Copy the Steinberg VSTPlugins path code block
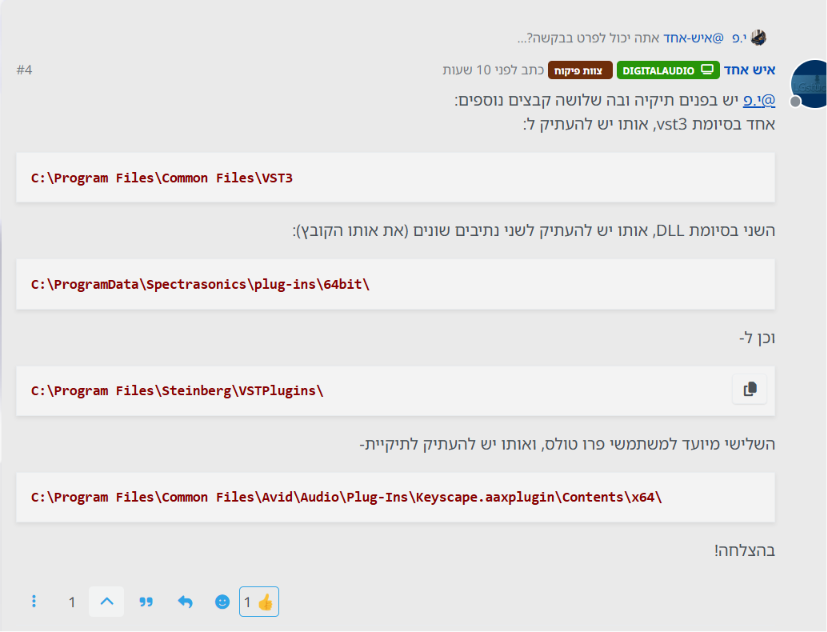Viewport: 827px width, 632px height. (x=749, y=389)
